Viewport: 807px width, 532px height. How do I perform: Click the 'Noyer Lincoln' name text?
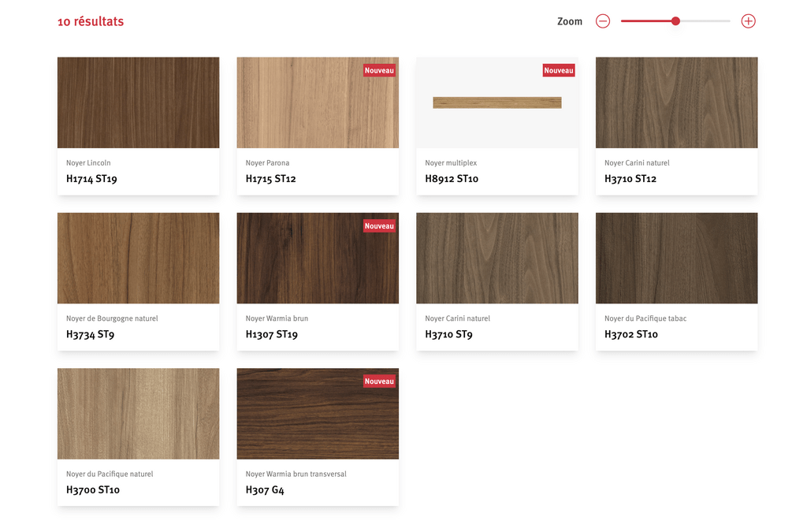[88, 163]
